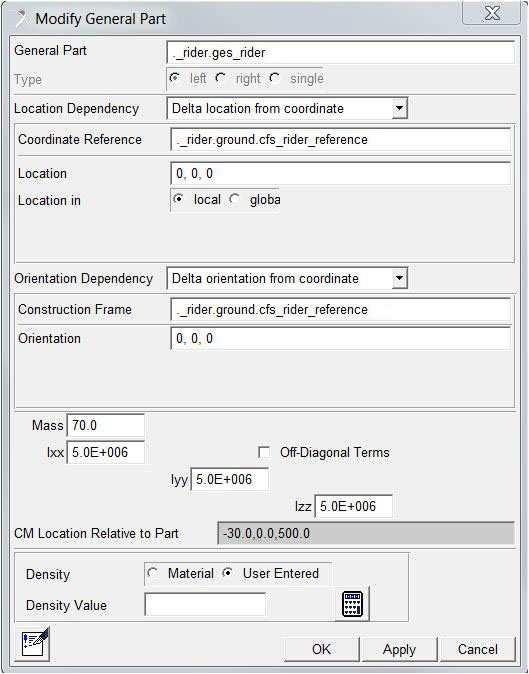Select the single Type radio button
Screen dimensions: 529x674
[275, 78]
